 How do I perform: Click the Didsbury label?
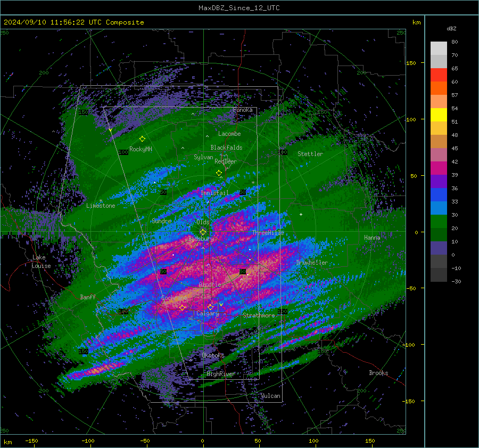click(x=201, y=239)
